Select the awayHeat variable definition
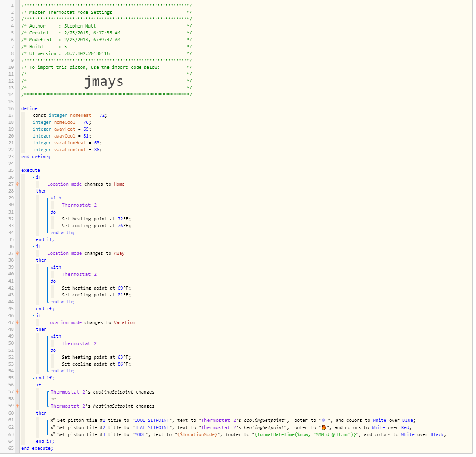Viewport: 476px width, 457px height. 62,129
